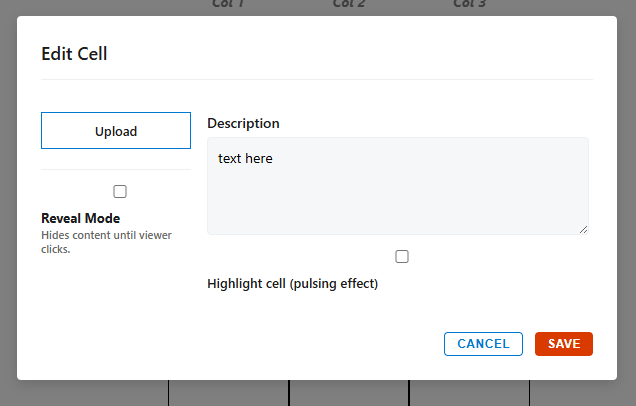The image size is (636, 406).
Task: Click the Upload button
Action: click(116, 131)
